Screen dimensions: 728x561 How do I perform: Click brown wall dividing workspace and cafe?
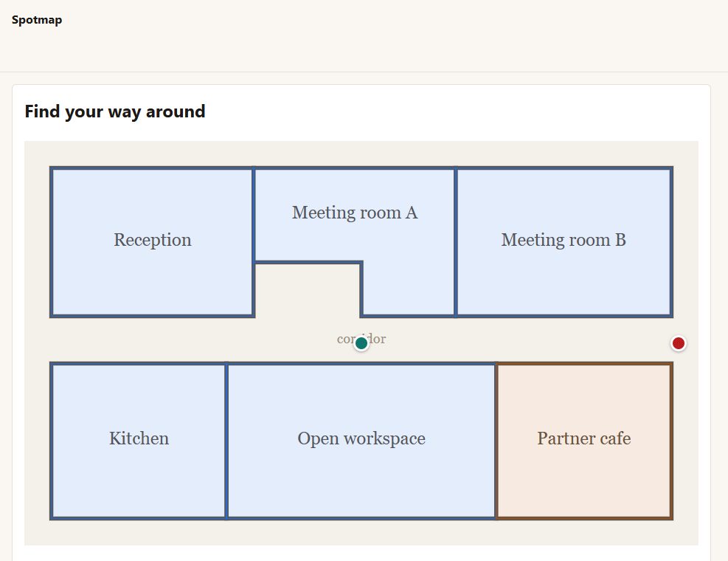tap(496, 441)
